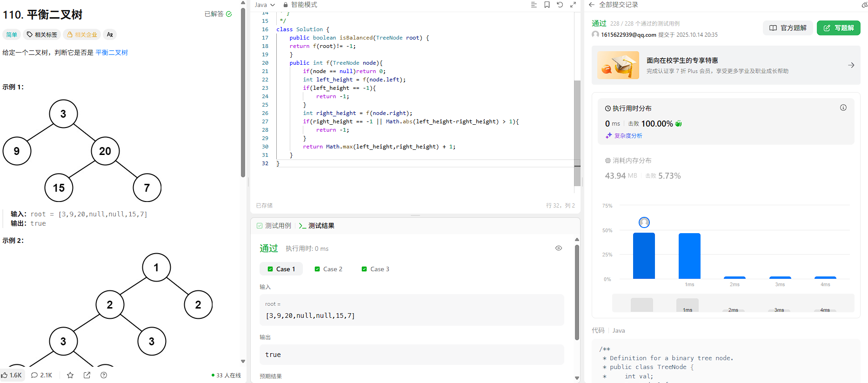The height and width of the screenshot is (383, 868).
Task: Open the Java language dropdown
Action: click(265, 5)
